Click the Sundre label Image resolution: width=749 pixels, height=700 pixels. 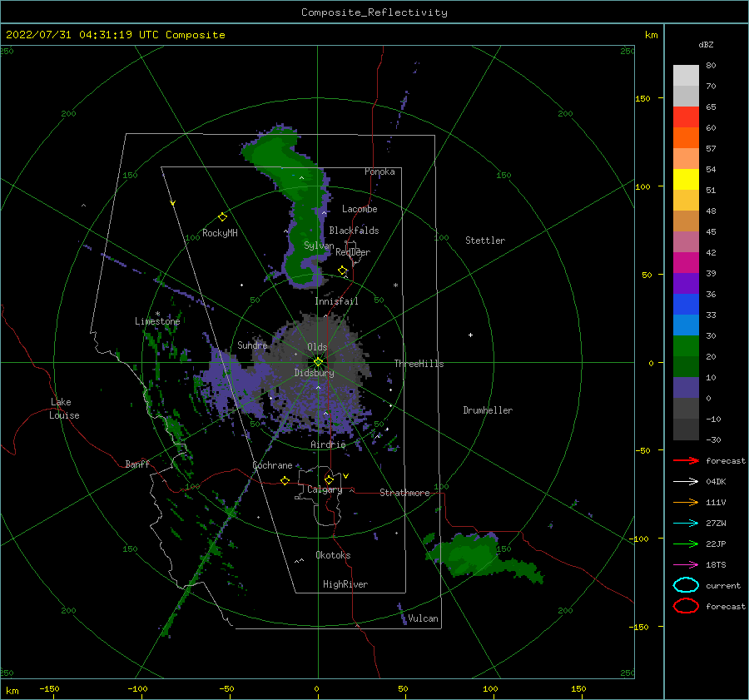point(252,345)
